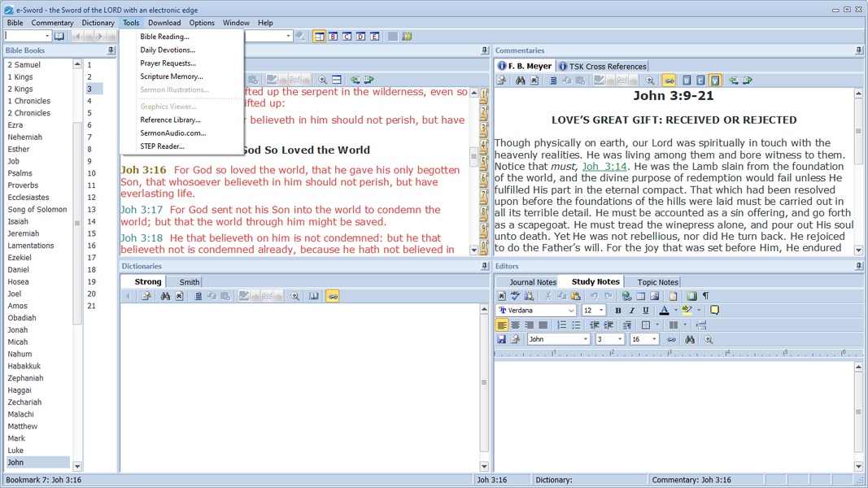Screen dimensions: 868x488
Task: Click the spell check icon in Editors
Action: pyautogui.click(x=515, y=296)
